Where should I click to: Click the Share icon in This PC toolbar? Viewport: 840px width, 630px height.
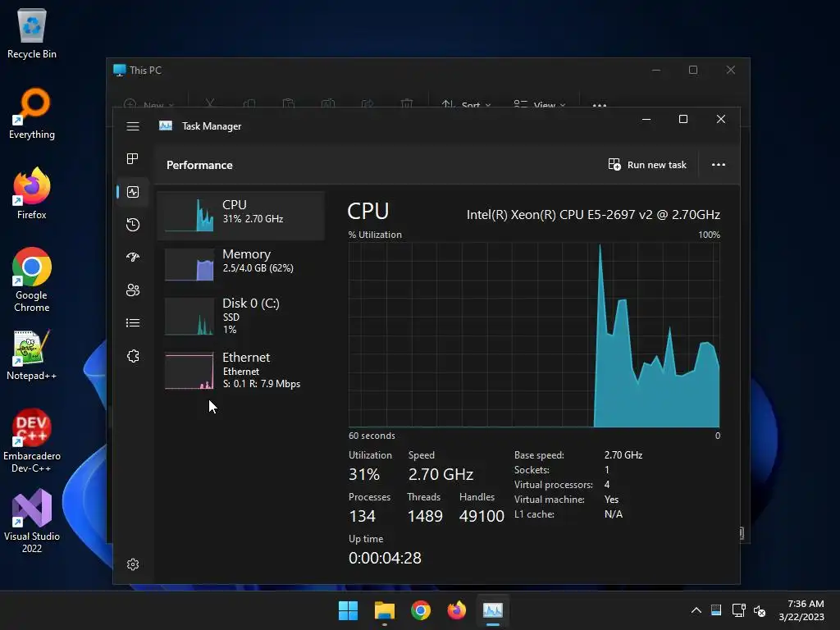[367, 104]
